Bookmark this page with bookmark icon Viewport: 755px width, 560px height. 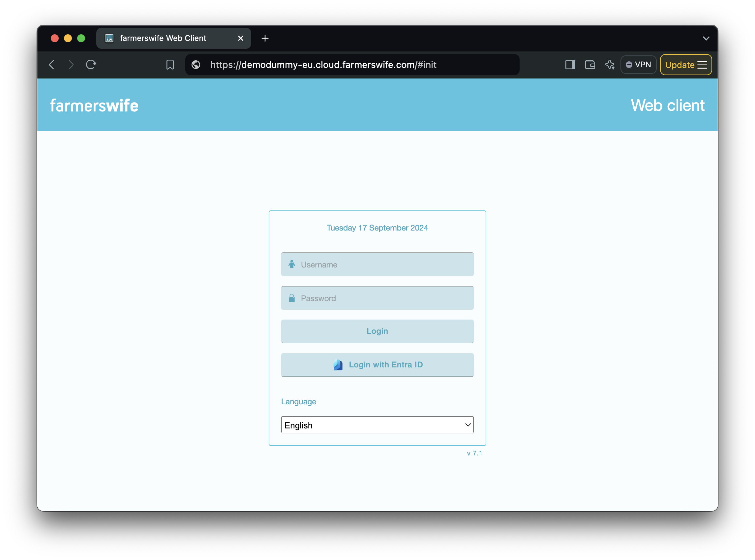(170, 64)
